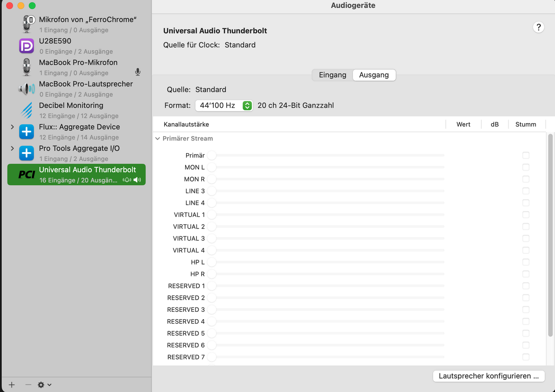Image resolution: width=555 pixels, height=392 pixels.
Task: Click the speaker output indicator on Universal Audio
Action: tap(137, 180)
